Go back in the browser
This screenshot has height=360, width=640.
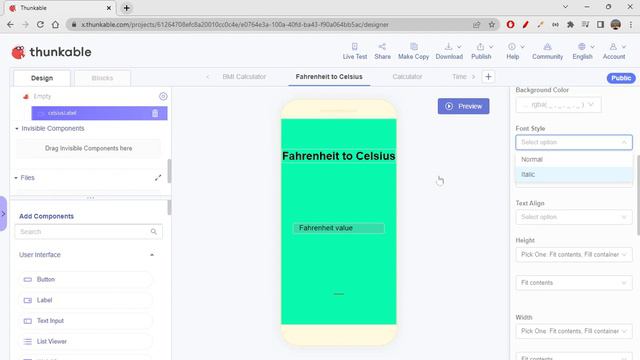(10, 24)
